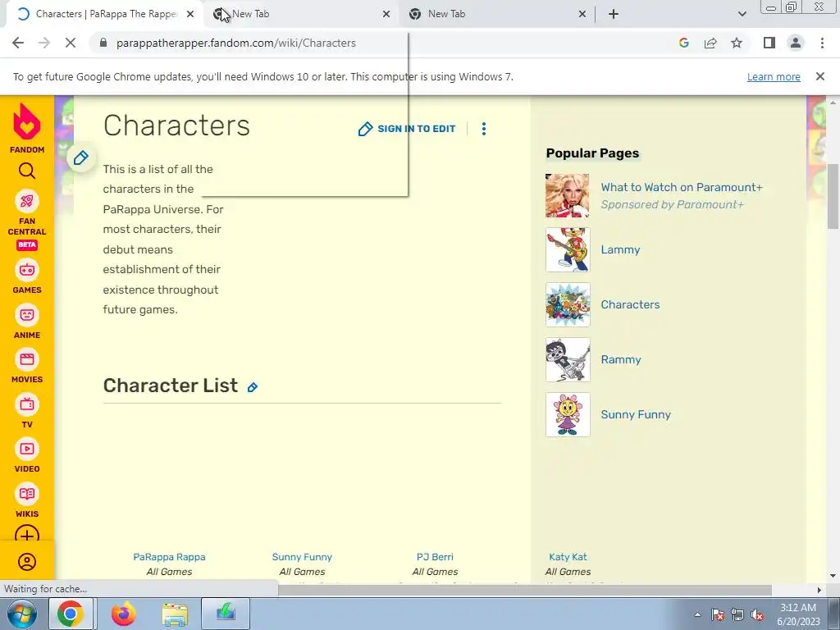Click the plus icon under Wikis

coord(27,535)
